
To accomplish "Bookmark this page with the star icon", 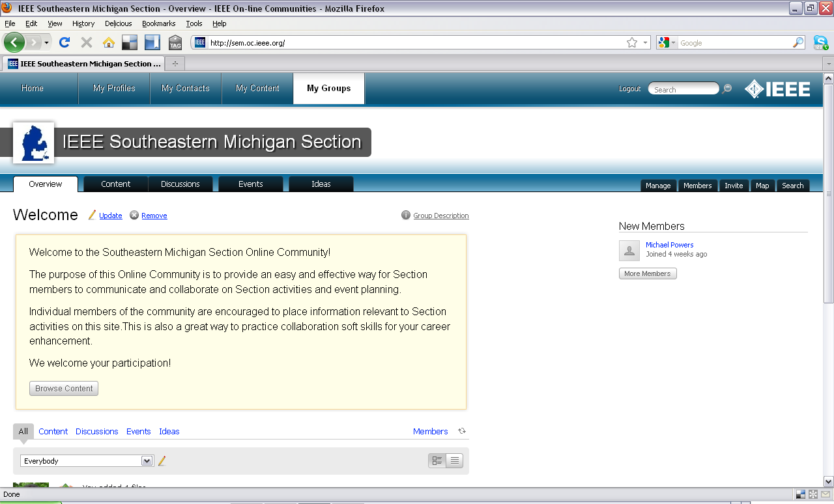I will click(632, 43).
